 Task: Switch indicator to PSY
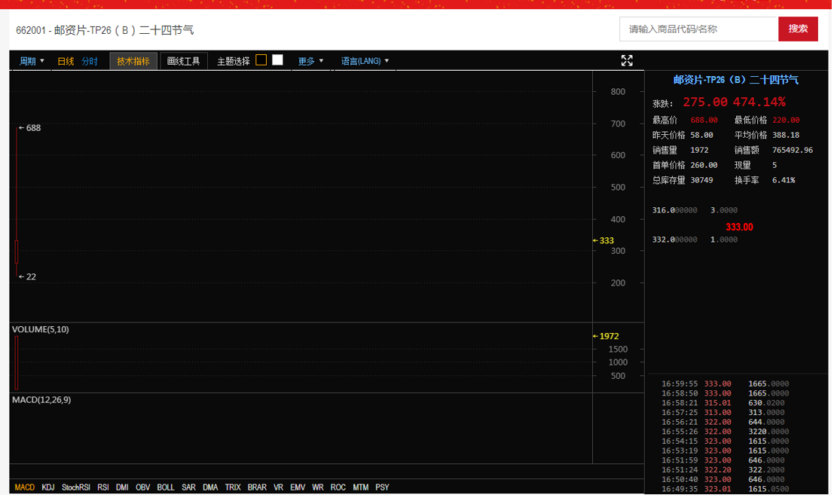382,487
